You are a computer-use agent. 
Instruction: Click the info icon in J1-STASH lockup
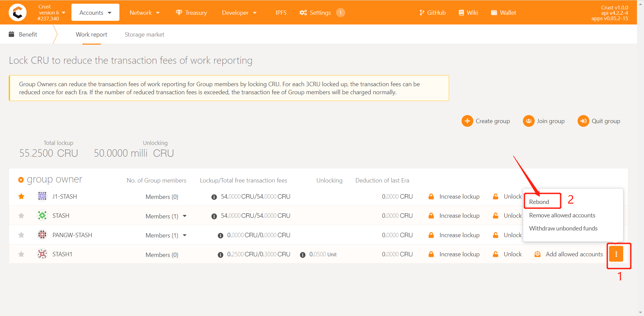pyautogui.click(x=214, y=197)
